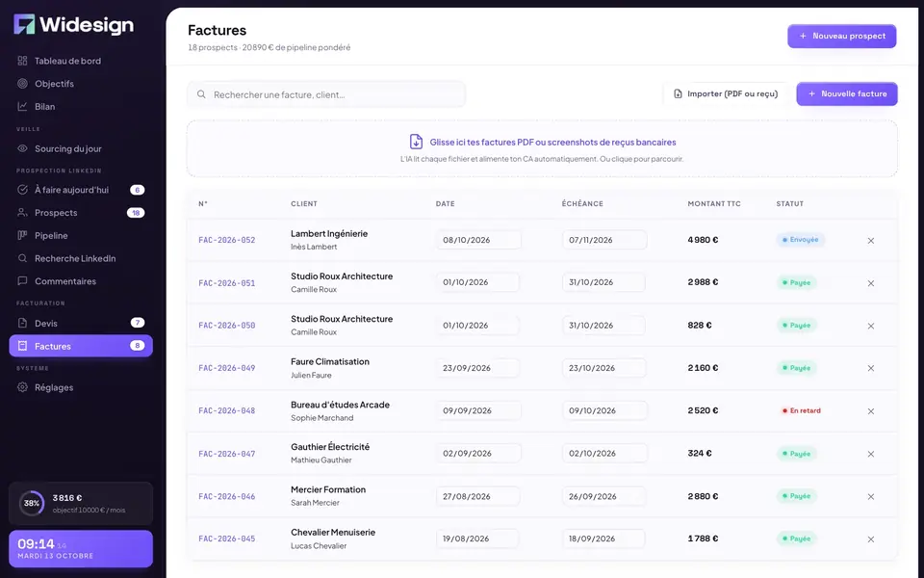Change the Payée status of Faure Climatisation
Screen dimensions: 924x578
(796, 368)
